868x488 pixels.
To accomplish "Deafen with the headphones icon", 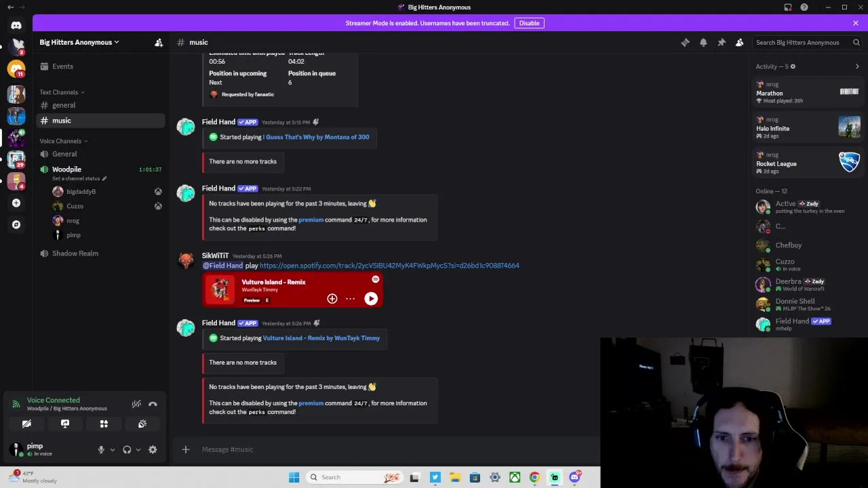I will pyautogui.click(x=127, y=449).
